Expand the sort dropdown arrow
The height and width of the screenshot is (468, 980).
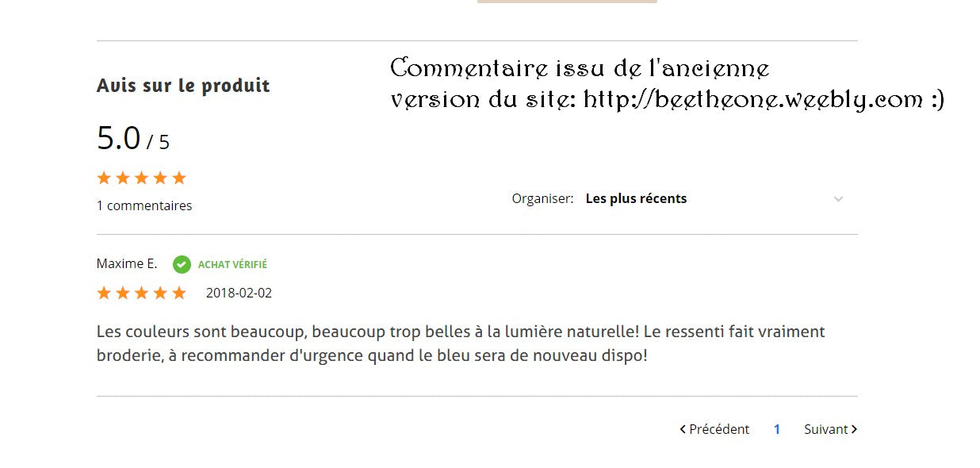(838, 199)
